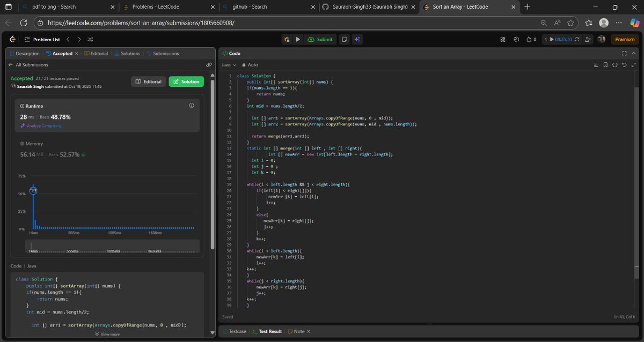
Task: Click the curly braces icon
Action: [615, 65]
